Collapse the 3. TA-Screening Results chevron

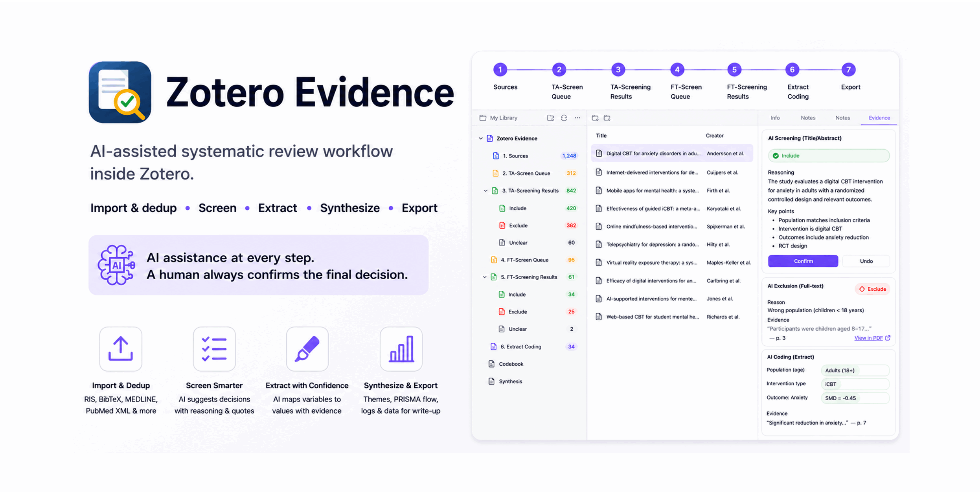[x=485, y=191]
